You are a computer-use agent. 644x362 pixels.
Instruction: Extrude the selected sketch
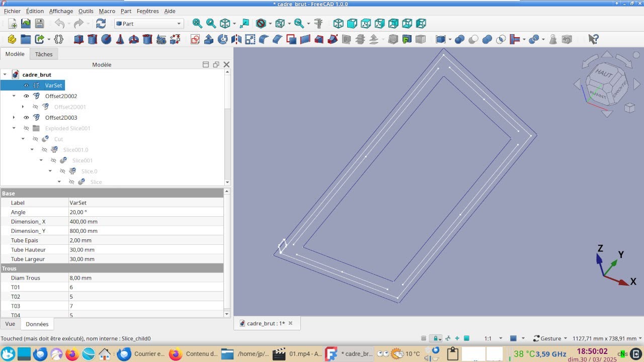click(x=209, y=39)
